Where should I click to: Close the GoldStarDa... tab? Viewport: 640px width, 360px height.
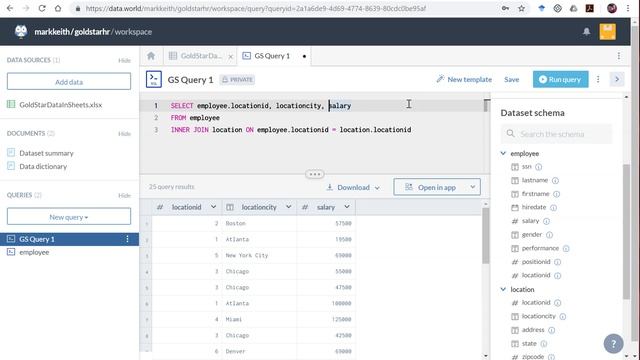[x=231, y=57]
